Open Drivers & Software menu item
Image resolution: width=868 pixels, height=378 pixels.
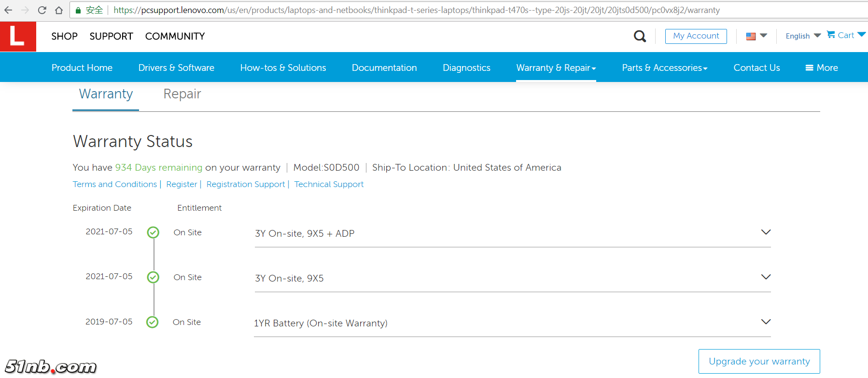pos(176,68)
